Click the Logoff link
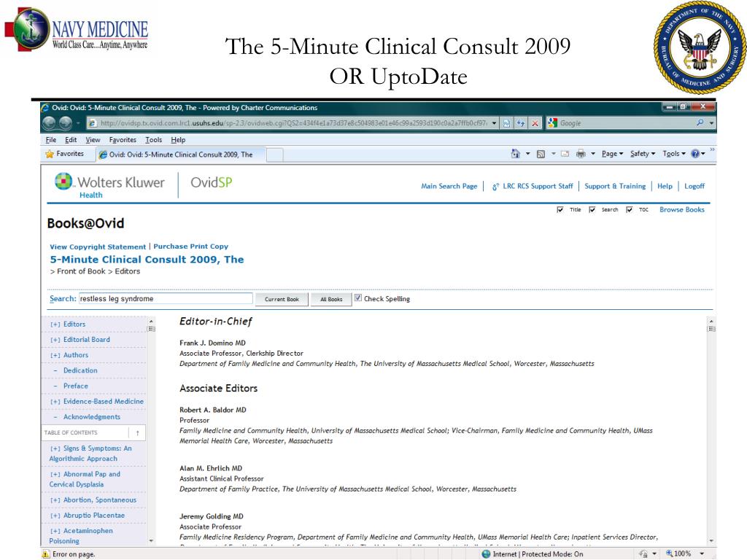 [x=694, y=186]
